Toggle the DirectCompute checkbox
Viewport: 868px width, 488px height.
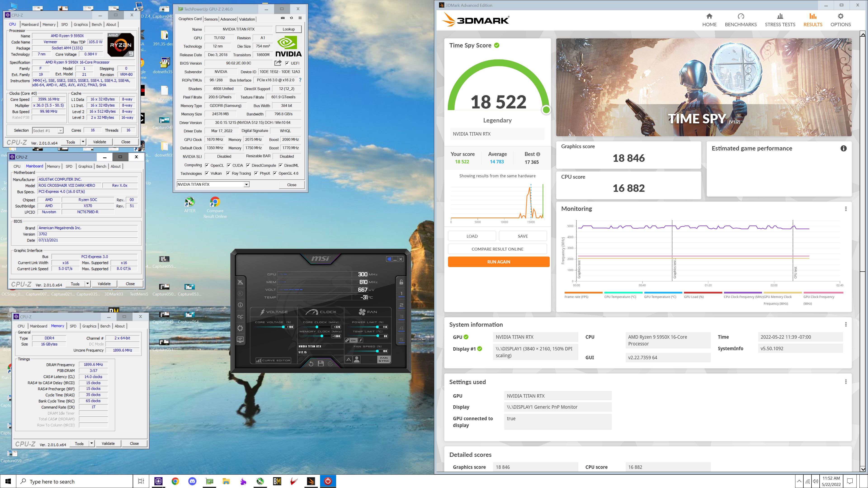(248, 165)
